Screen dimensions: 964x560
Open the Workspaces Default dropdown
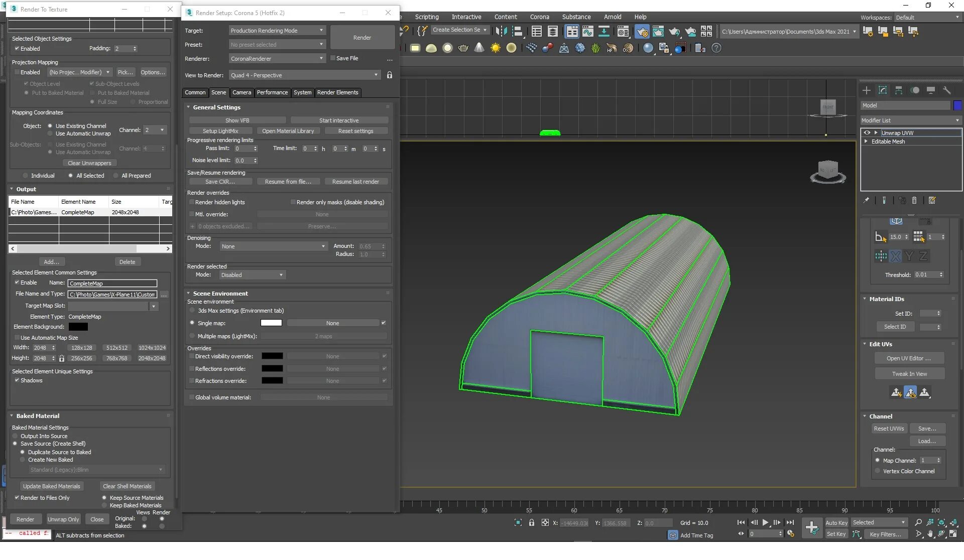[x=927, y=18]
